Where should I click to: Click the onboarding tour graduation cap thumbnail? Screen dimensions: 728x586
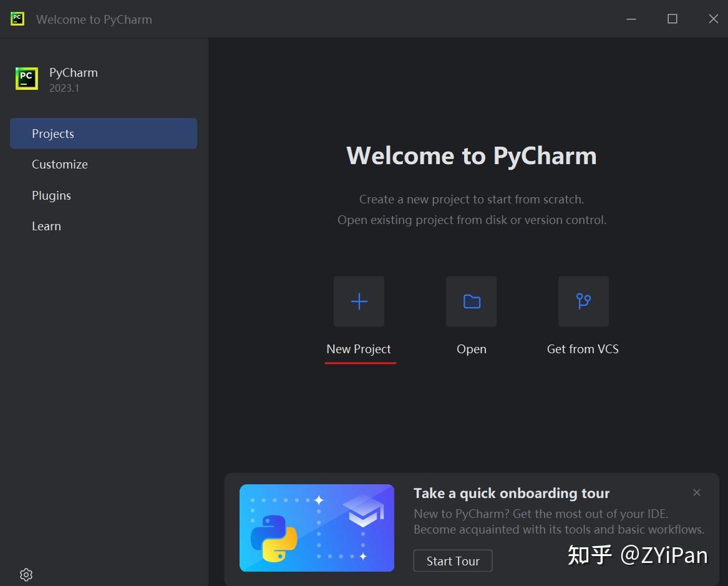366,512
